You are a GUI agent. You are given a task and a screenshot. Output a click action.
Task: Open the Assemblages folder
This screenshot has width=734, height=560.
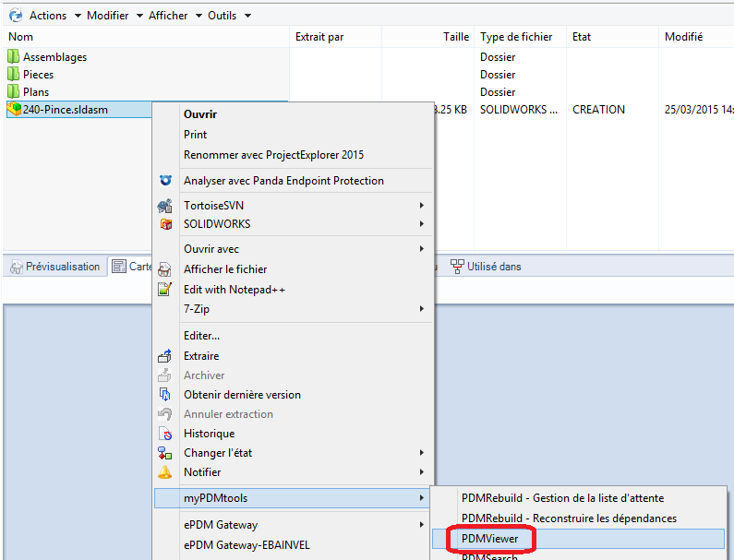(54, 57)
